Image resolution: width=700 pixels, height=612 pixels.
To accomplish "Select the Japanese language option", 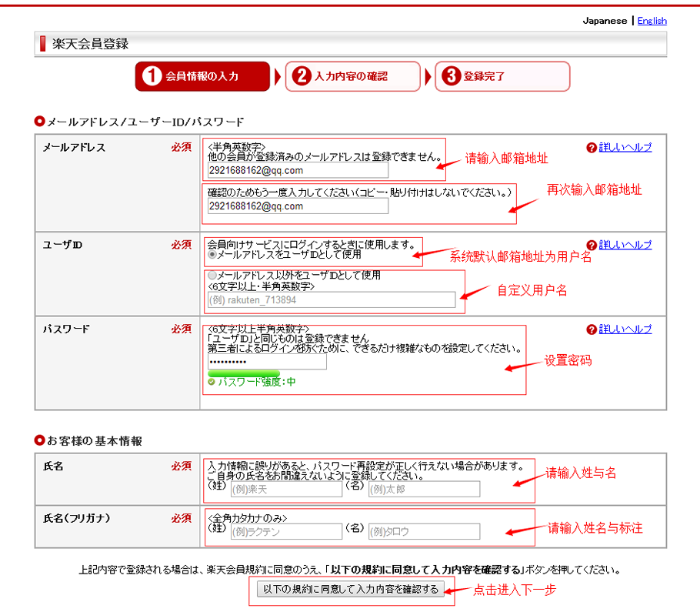I will pyautogui.click(x=605, y=21).
